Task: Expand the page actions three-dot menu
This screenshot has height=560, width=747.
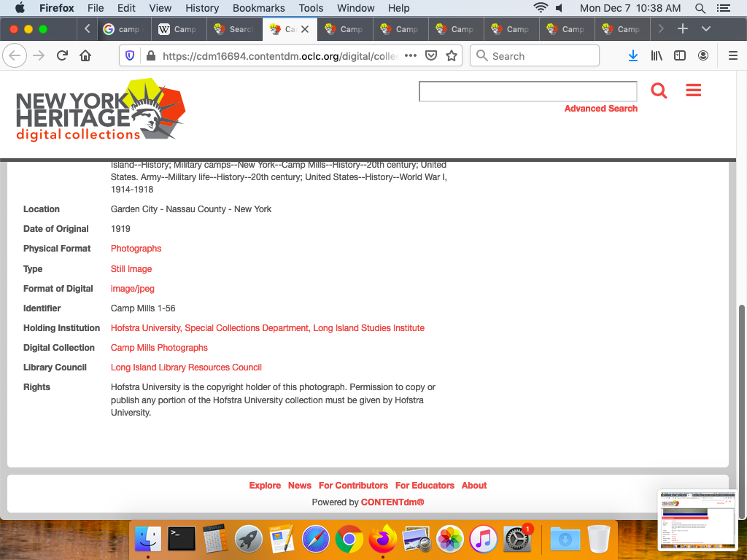Action: (410, 56)
